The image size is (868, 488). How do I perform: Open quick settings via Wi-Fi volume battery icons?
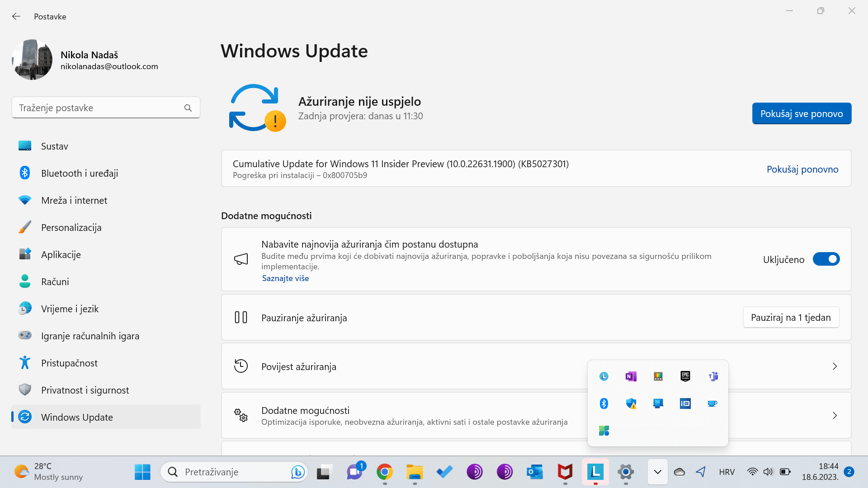(769, 472)
